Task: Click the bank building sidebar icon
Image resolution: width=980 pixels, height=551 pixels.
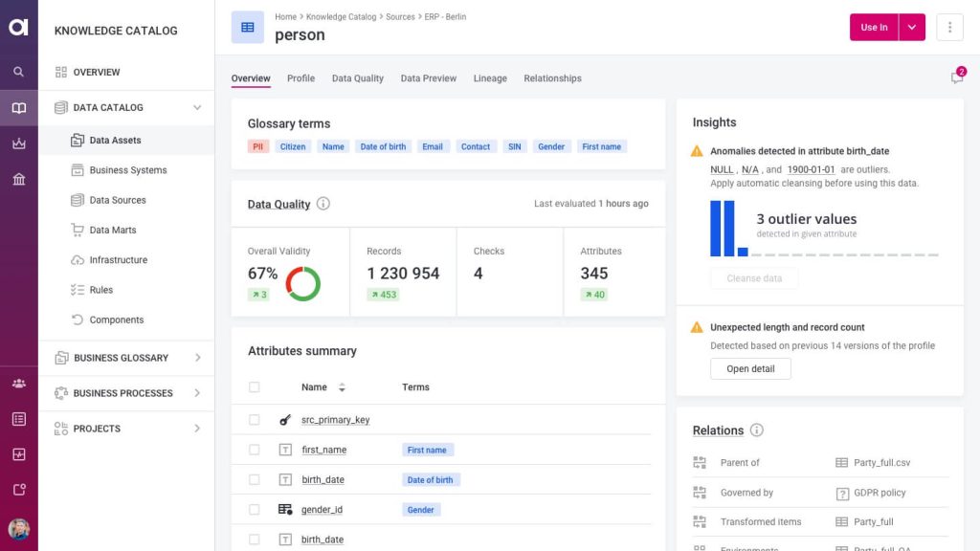Action: tap(19, 179)
